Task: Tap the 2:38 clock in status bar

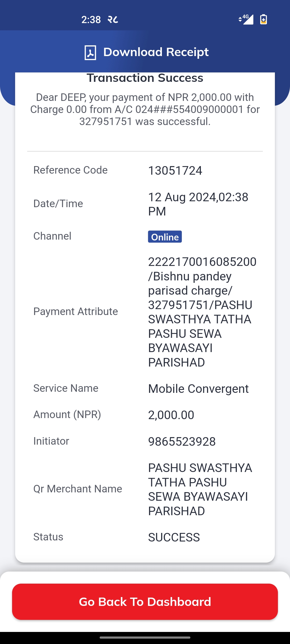Action: [91, 20]
